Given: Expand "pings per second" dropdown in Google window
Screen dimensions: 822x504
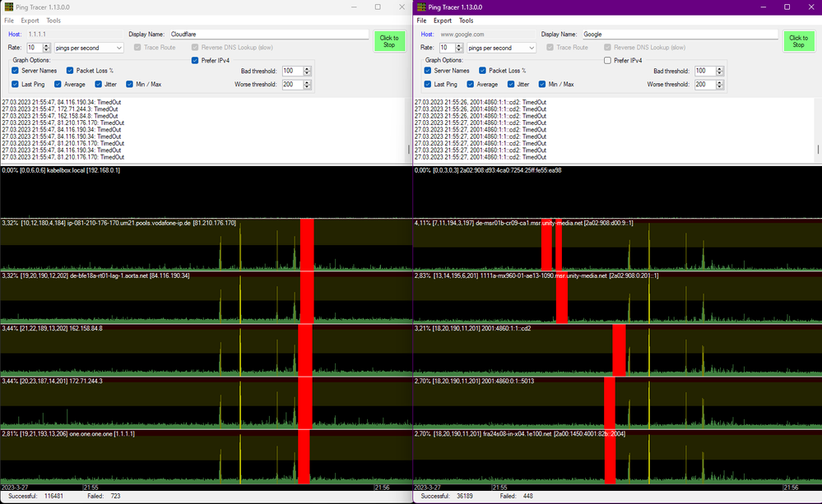Looking at the screenshot, I should [531, 48].
